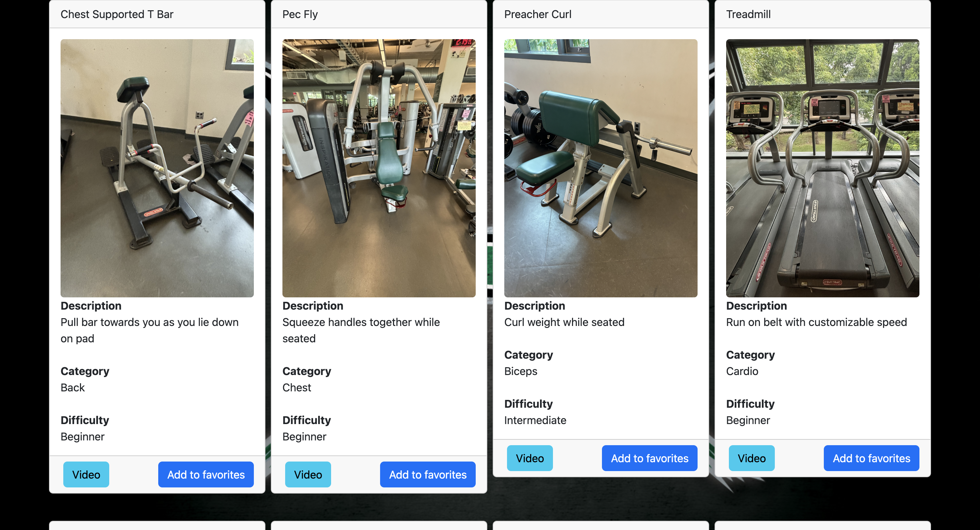980x530 pixels.
Task: Toggle favorites for Treadmill cardio machine
Action: (x=871, y=458)
